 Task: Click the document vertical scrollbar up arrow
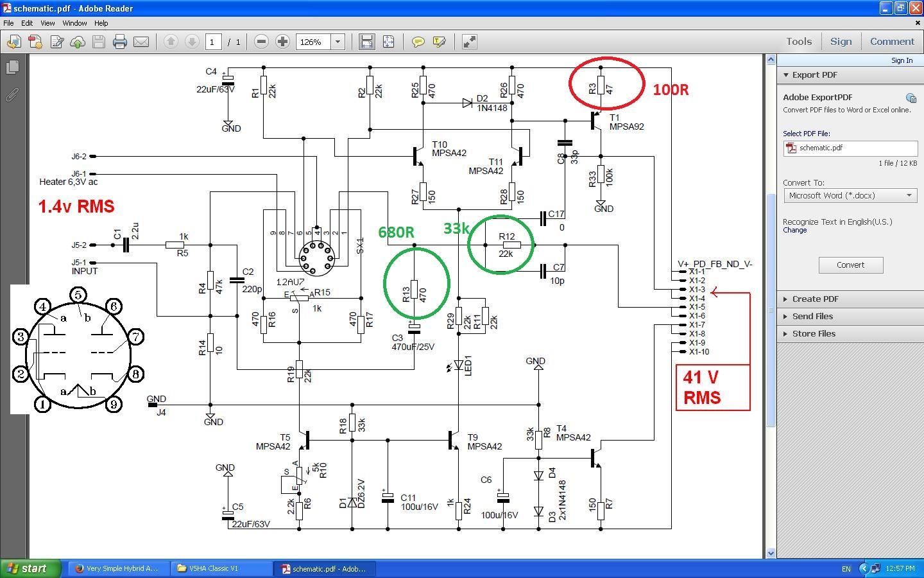pos(771,60)
